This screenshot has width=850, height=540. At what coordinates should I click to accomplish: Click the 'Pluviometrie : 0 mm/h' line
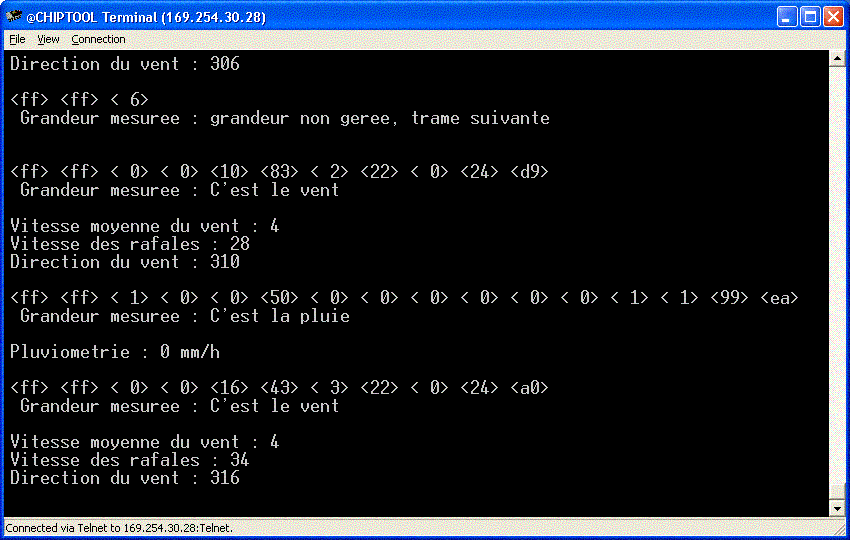[114, 352]
